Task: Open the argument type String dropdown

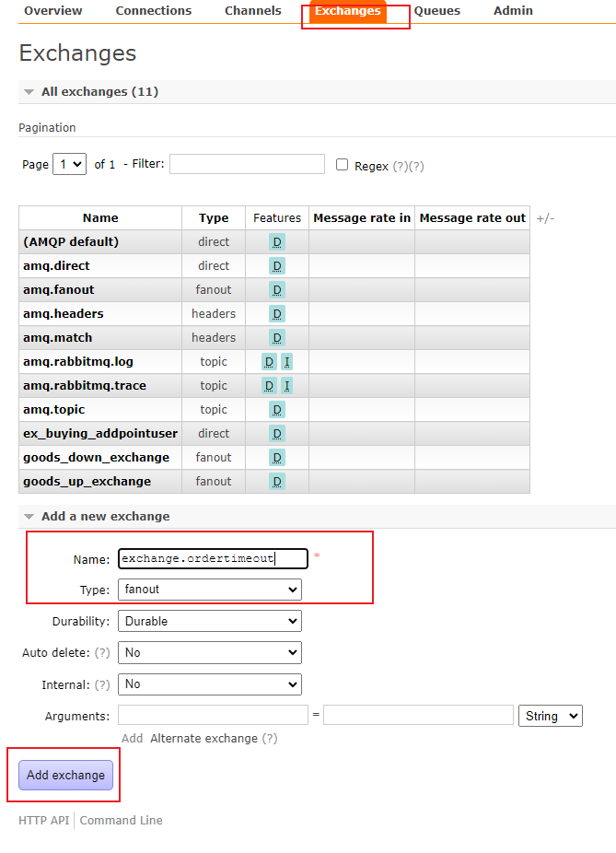Action: pos(551,716)
